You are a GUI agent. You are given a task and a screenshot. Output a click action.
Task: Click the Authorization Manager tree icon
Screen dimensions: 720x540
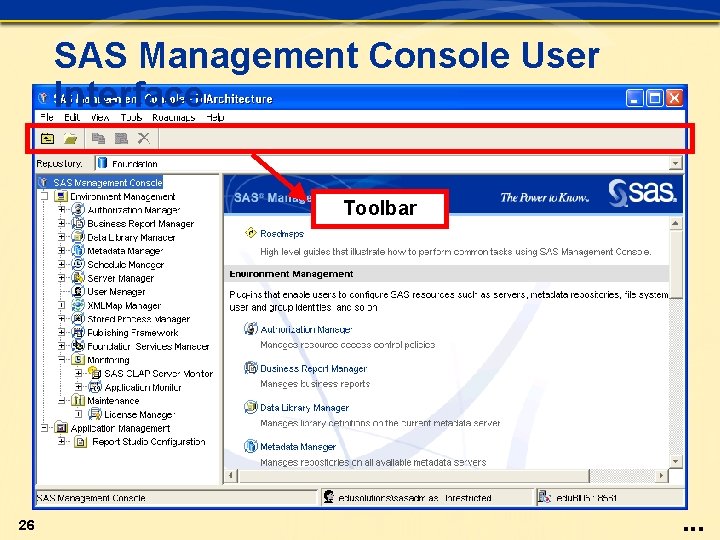[x=78, y=210]
